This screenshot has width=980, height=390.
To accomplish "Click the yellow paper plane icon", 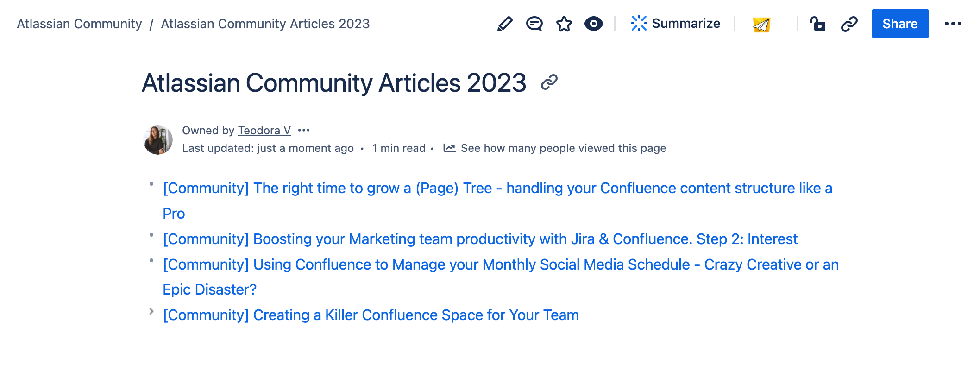I will 761,24.
